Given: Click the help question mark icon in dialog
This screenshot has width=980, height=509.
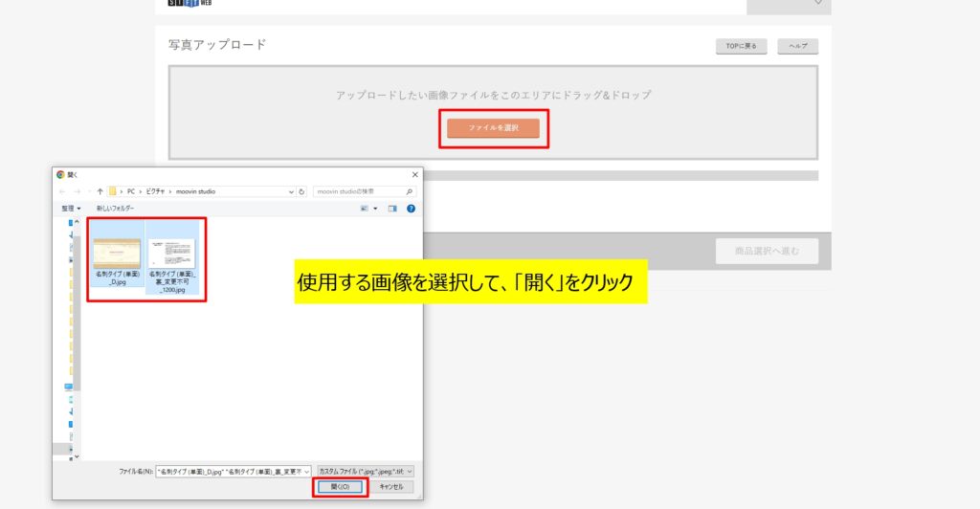Looking at the screenshot, I should [x=411, y=208].
